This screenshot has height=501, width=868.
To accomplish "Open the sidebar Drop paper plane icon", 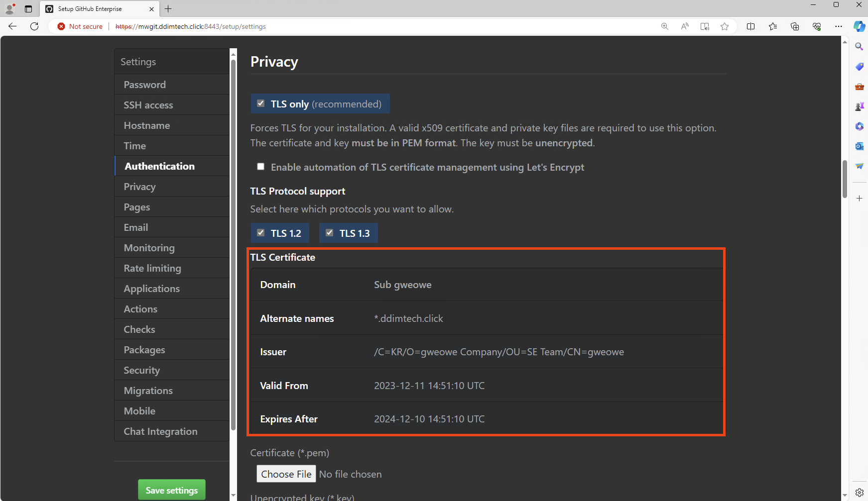I will tap(859, 166).
